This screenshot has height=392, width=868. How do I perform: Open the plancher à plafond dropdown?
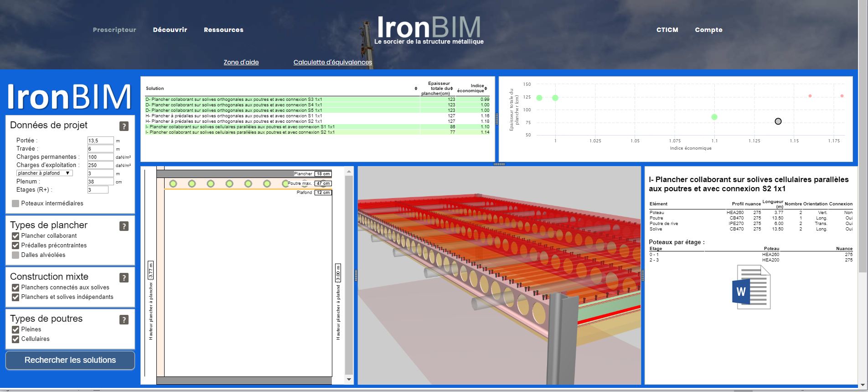pos(45,173)
